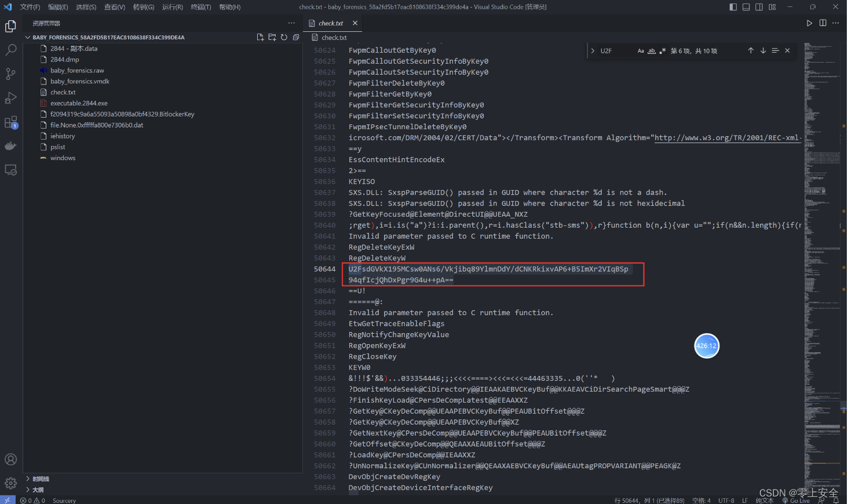Toggle Match Whole Word in find widget
This screenshot has width=848, height=504.
pos(652,51)
